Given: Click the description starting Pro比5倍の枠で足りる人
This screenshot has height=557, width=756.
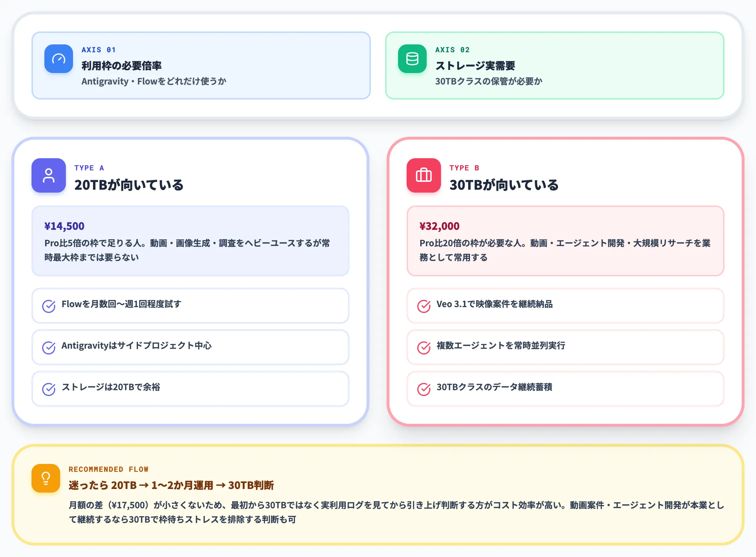Looking at the screenshot, I should pyautogui.click(x=187, y=250).
